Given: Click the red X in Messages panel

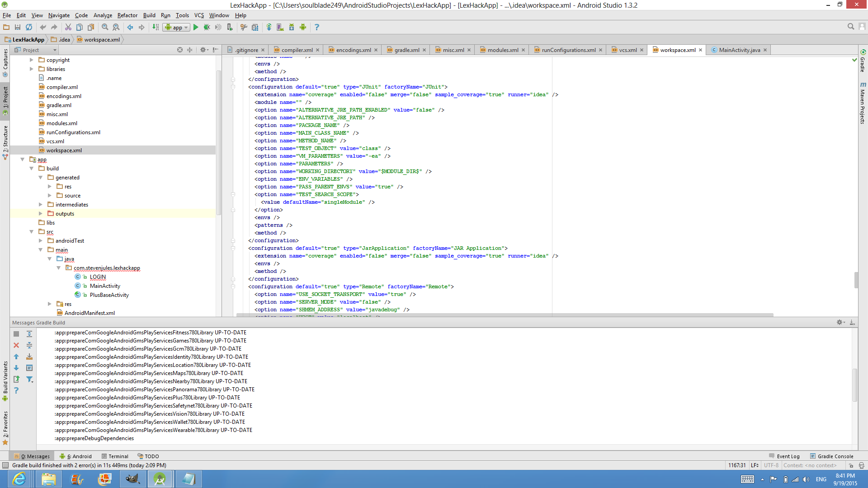Looking at the screenshot, I should pyautogui.click(x=16, y=345).
